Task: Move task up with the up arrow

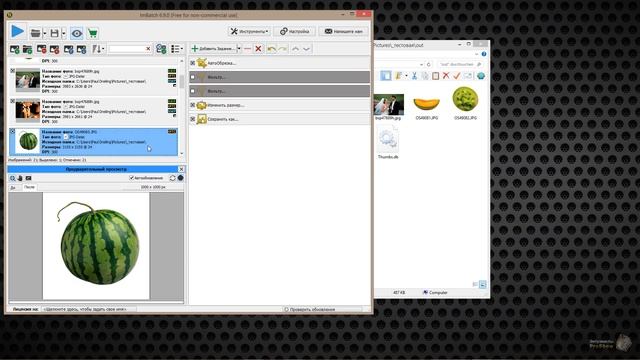Action: coord(296,49)
